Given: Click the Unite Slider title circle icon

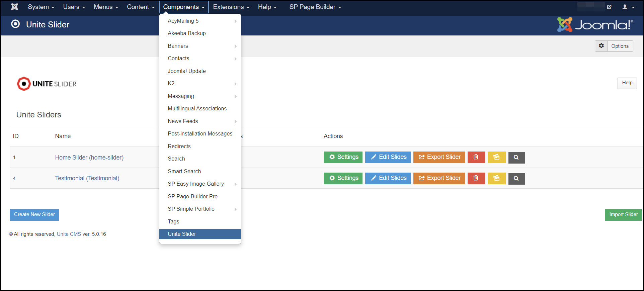Looking at the screenshot, I should point(15,24).
